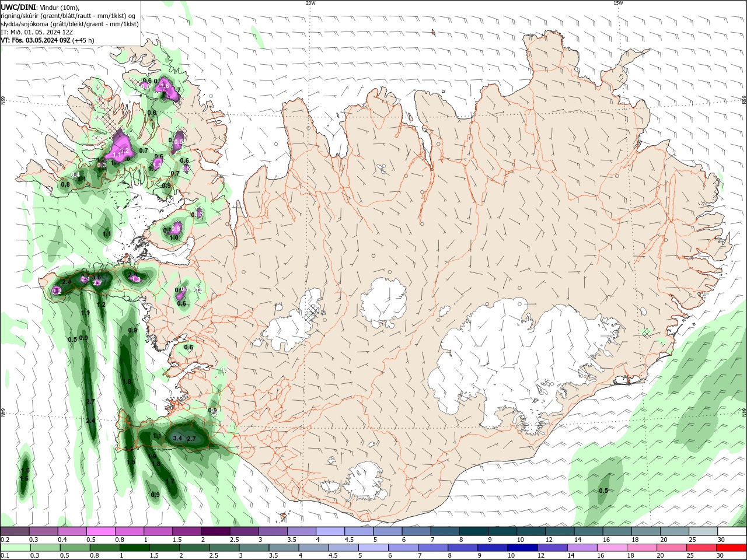Click the 15W longitude label

[x=618, y=3]
